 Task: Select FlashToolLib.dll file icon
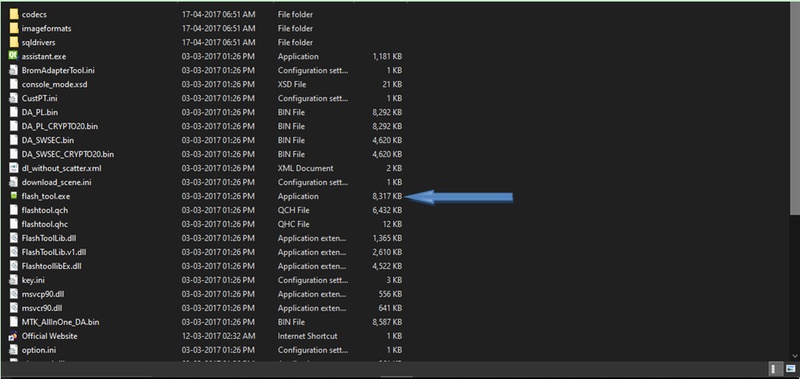pyautogui.click(x=14, y=238)
